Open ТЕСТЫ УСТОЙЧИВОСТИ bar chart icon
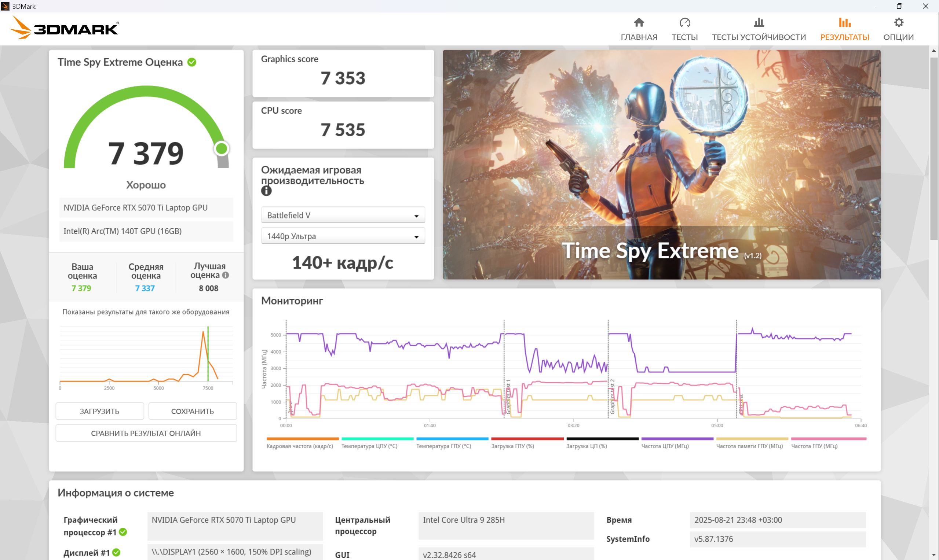The image size is (939, 560). [759, 23]
